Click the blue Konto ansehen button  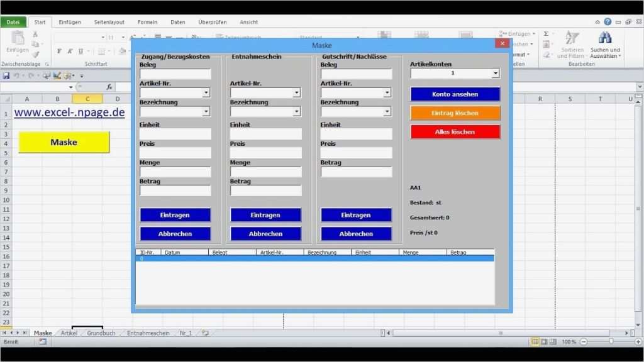point(455,93)
